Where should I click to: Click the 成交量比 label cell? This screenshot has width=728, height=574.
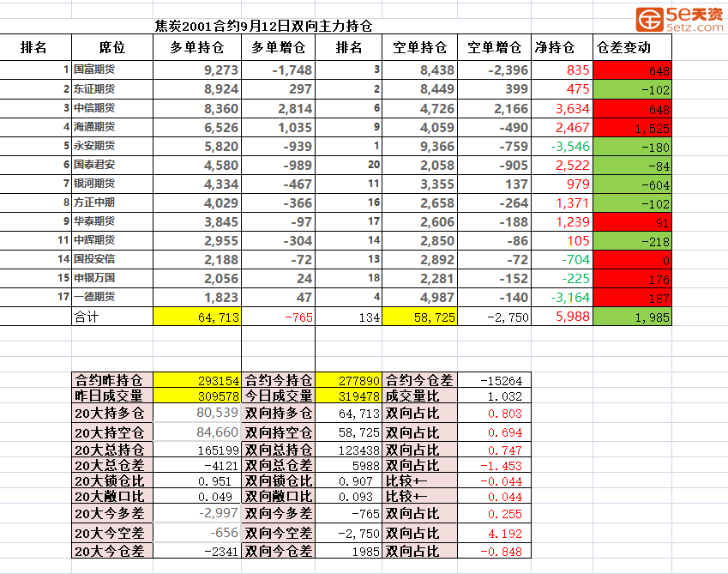click(x=419, y=396)
